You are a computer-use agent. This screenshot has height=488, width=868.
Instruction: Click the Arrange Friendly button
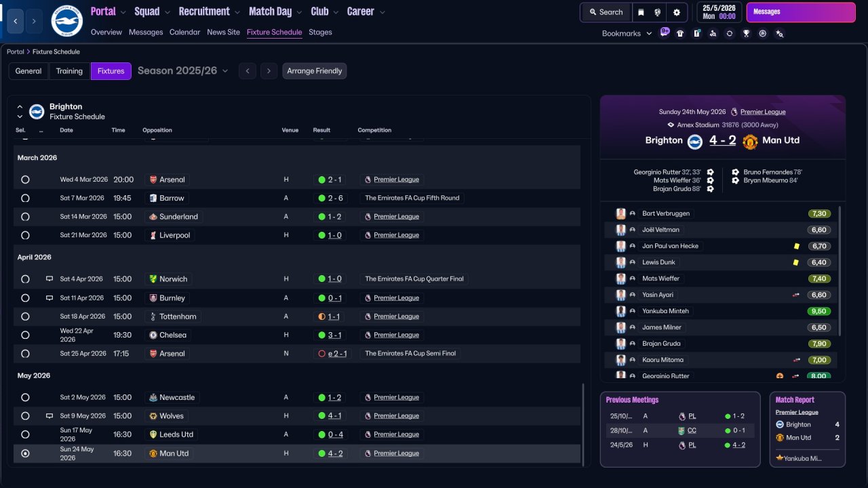[315, 71]
